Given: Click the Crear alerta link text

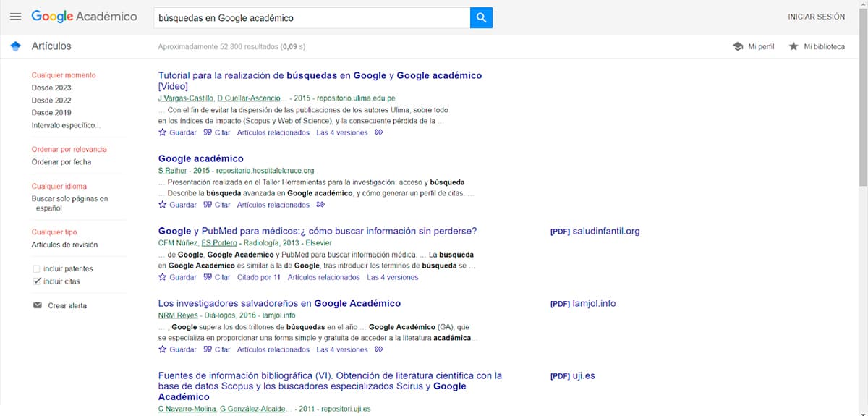Looking at the screenshot, I should (67, 305).
